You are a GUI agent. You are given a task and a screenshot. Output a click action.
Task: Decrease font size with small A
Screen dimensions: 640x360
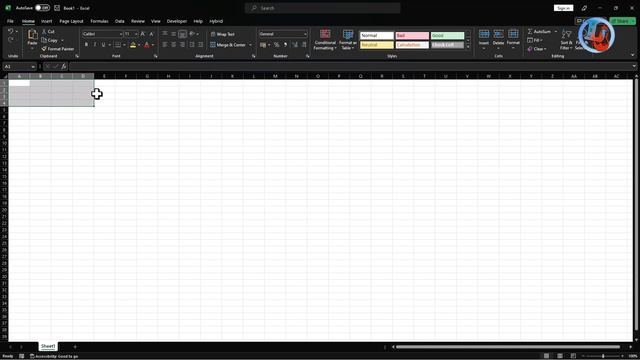click(x=151, y=34)
